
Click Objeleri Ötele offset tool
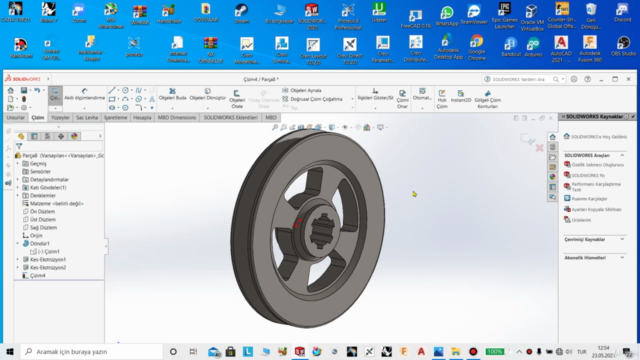237,99
